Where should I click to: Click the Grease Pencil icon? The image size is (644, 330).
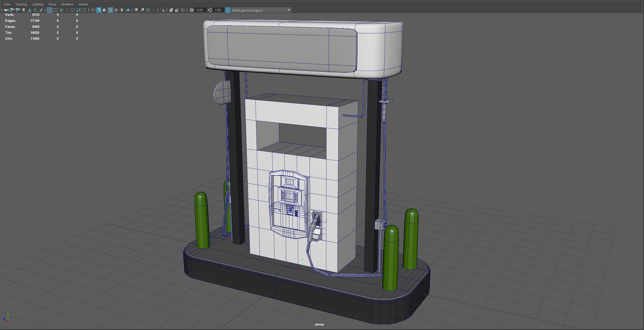pyautogui.click(x=41, y=10)
